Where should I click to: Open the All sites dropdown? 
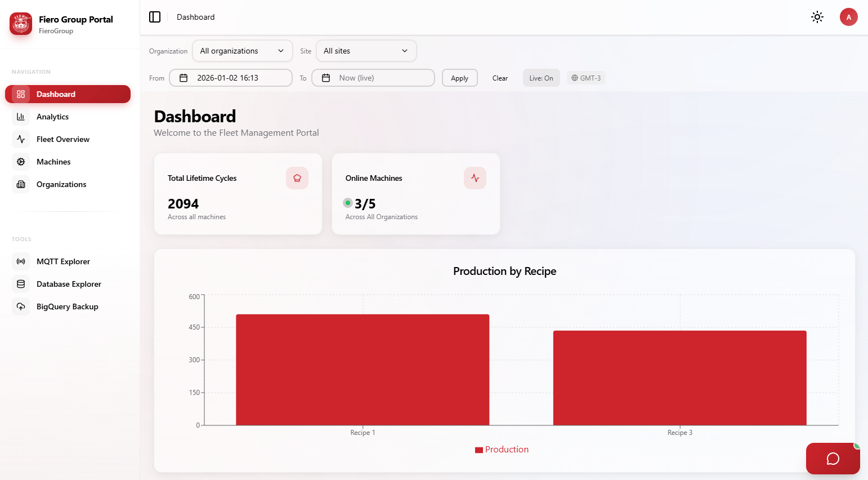(366, 51)
